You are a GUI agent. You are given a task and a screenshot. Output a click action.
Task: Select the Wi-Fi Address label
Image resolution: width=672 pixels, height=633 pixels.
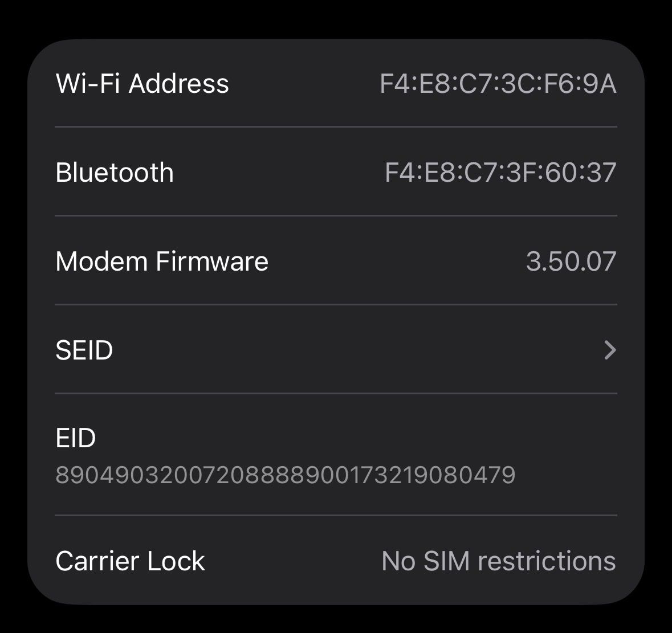point(142,83)
